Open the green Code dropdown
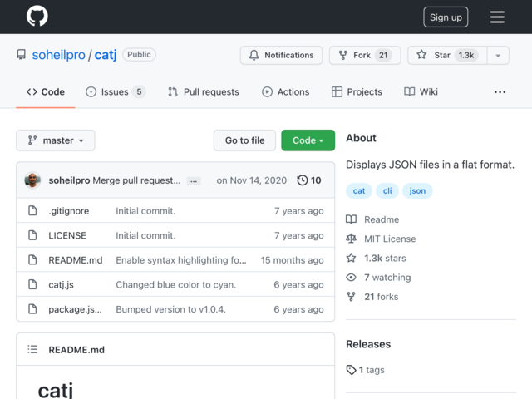The height and width of the screenshot is (399, 532). (x=308, y=140)
